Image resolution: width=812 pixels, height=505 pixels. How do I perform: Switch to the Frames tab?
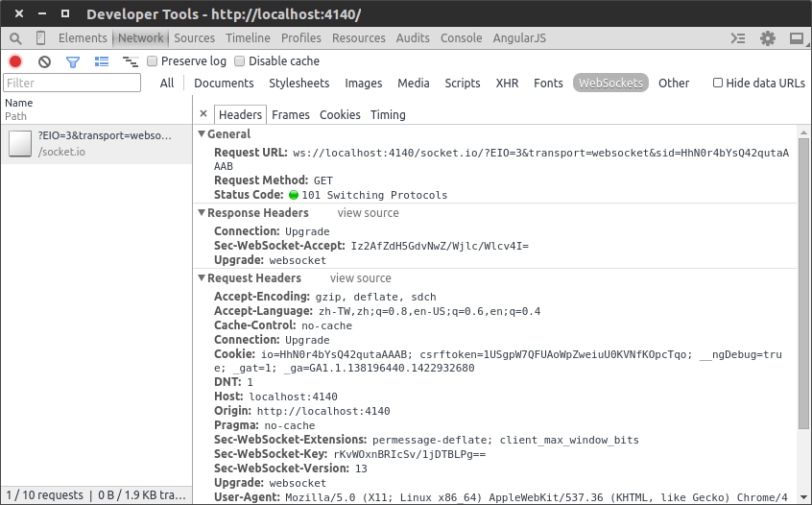point(291,115)
